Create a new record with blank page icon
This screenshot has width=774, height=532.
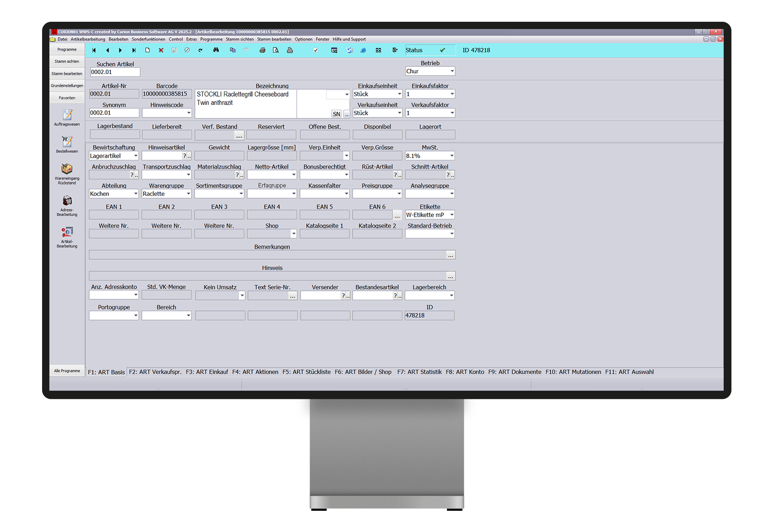tap(148, 50)
